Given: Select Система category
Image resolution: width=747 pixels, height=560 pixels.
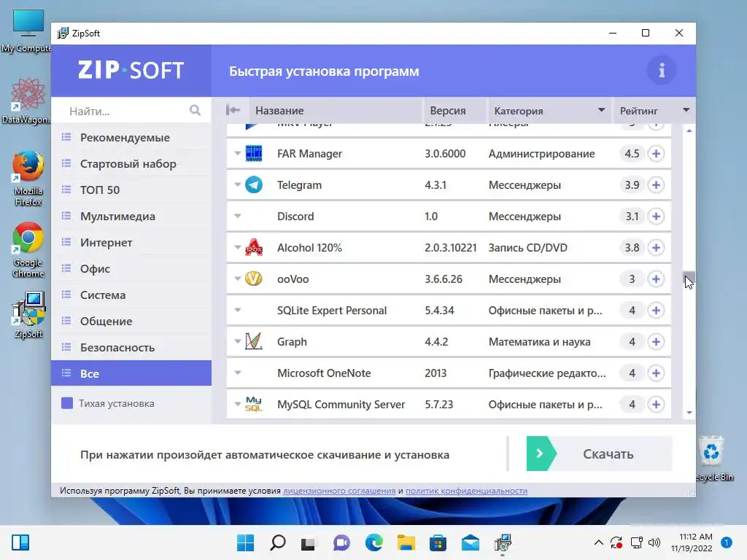Looking at the screenshot, I should (x=131, y=295).
